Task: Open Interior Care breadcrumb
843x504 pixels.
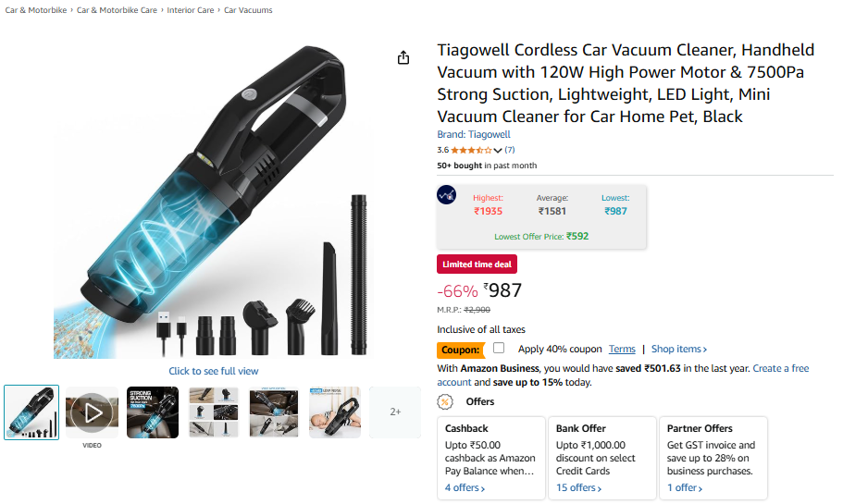Action: pyautogui.click(x=191, y=10)
